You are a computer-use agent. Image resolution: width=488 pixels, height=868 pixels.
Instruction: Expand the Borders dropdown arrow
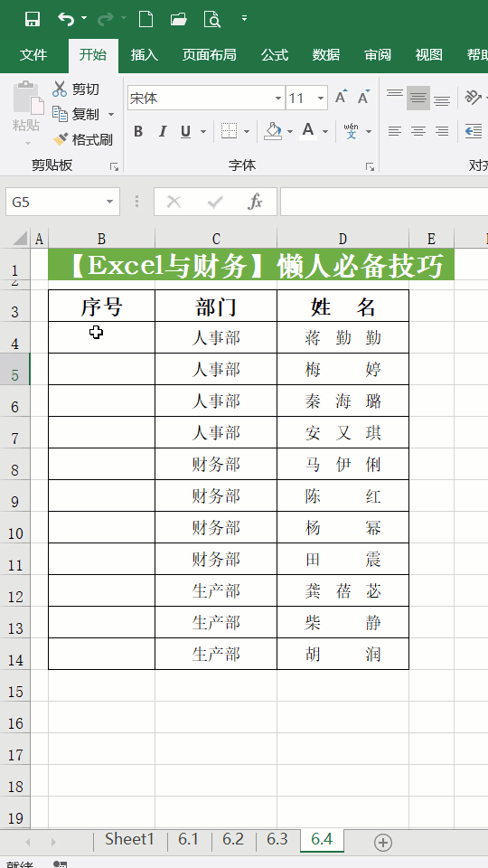[x=247, y=132]
